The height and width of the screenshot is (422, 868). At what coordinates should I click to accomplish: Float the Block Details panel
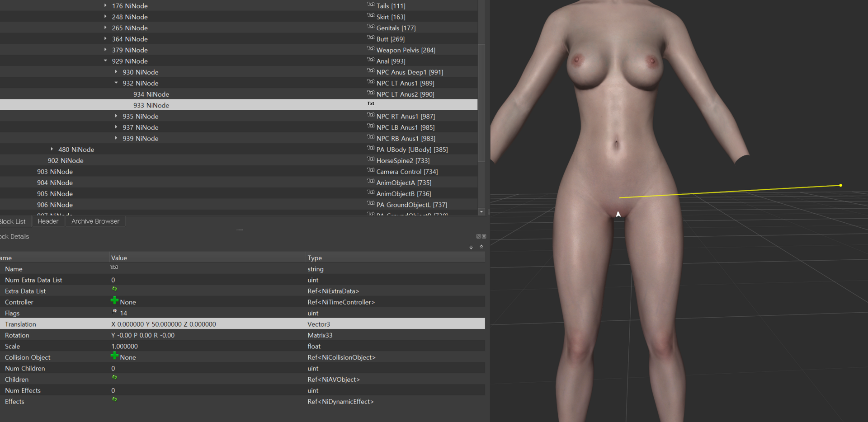pos(478,236)
